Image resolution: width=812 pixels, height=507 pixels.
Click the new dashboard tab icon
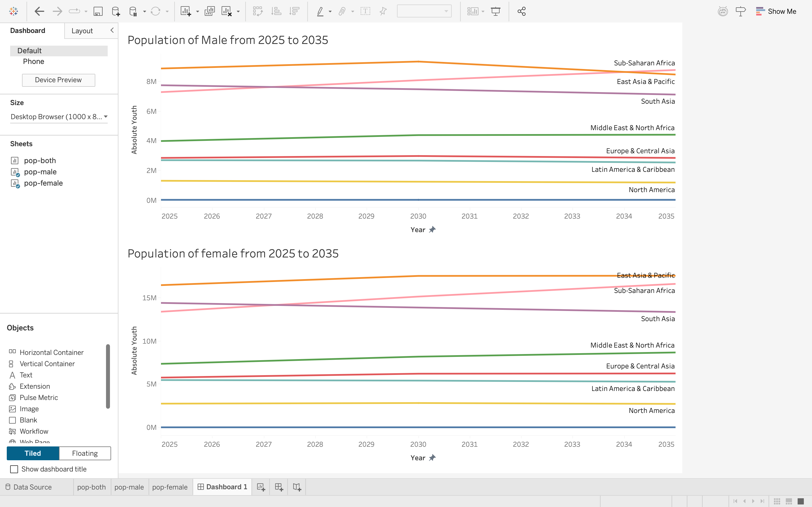point(279,487)
